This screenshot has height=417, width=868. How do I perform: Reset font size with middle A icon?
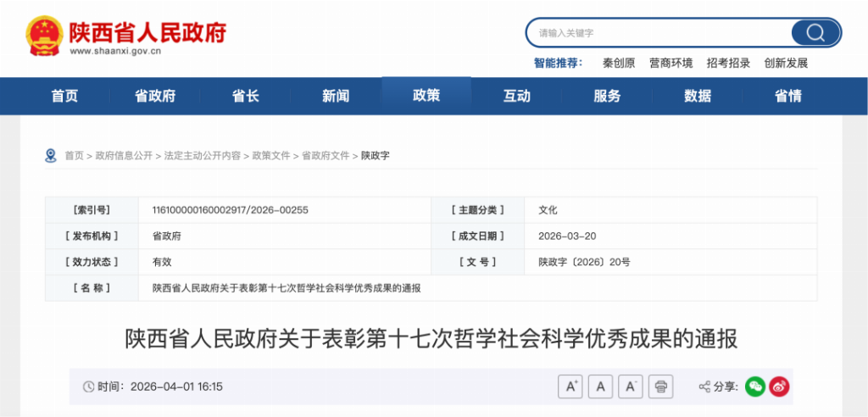(600, 386)
